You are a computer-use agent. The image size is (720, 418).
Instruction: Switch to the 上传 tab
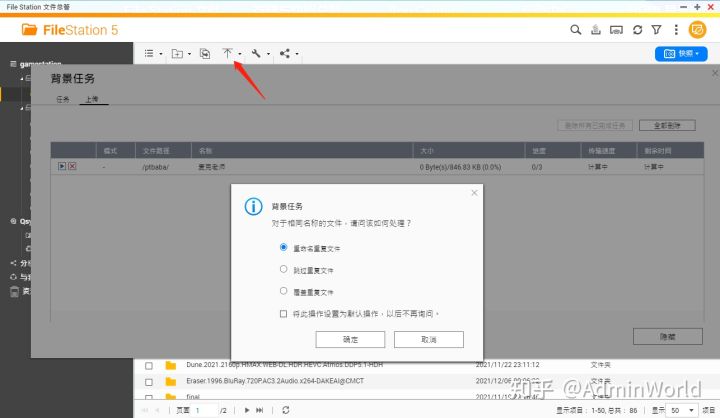pyautogui.click(x=91, y=100)
